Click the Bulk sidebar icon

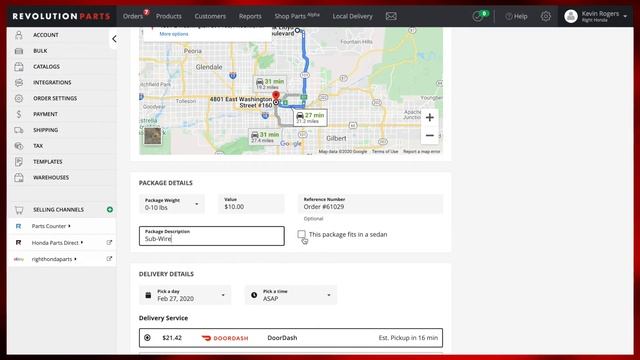pyautogui.click(x=19, y=51)
